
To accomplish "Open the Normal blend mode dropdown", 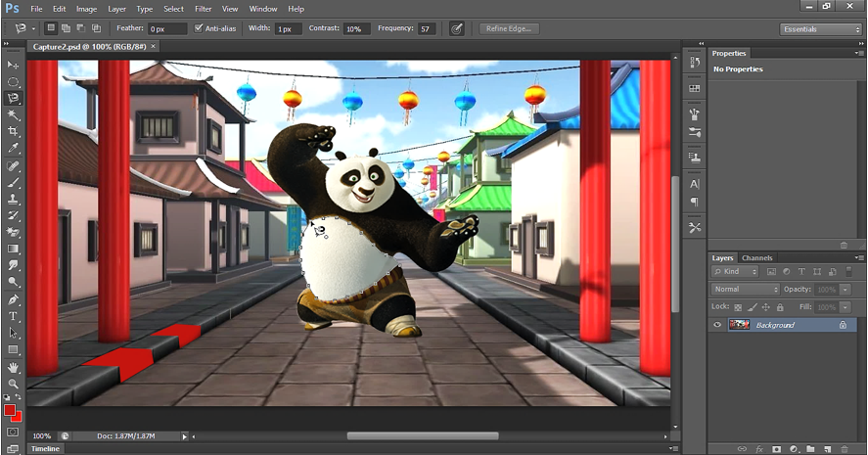I will tap(746, 290).
